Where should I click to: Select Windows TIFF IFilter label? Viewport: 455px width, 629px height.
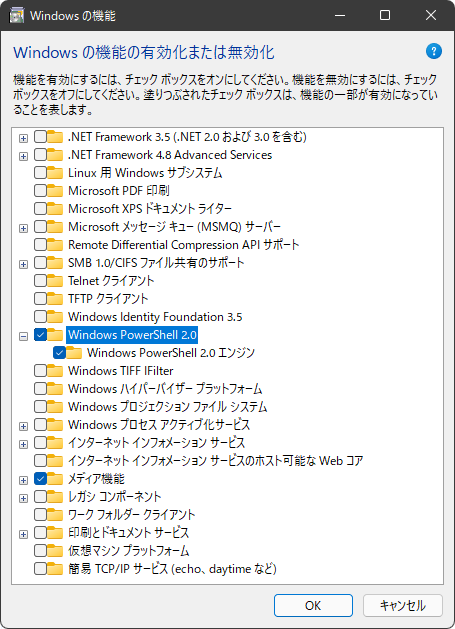pos(121,371)
